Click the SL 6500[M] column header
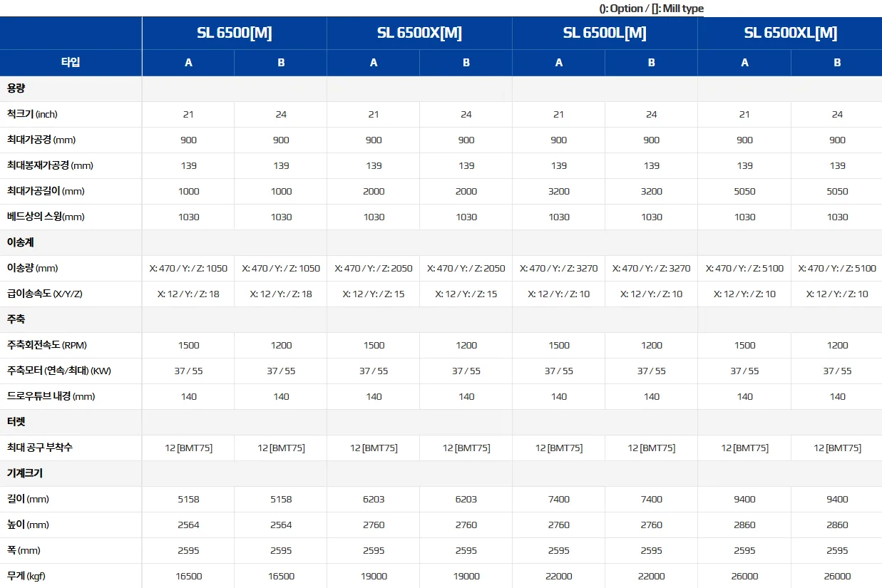This screenshot has width=882, height=588. point(235,33)
